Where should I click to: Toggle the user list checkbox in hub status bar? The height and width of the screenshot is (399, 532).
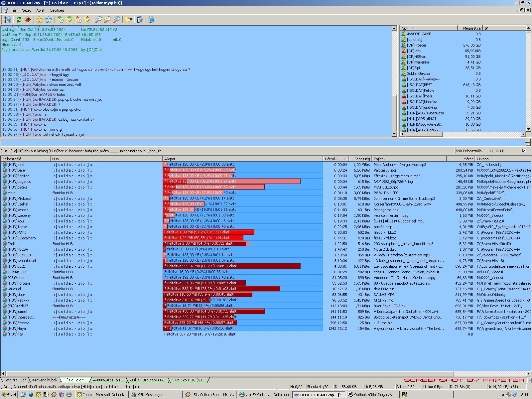[x=524, y=151]
